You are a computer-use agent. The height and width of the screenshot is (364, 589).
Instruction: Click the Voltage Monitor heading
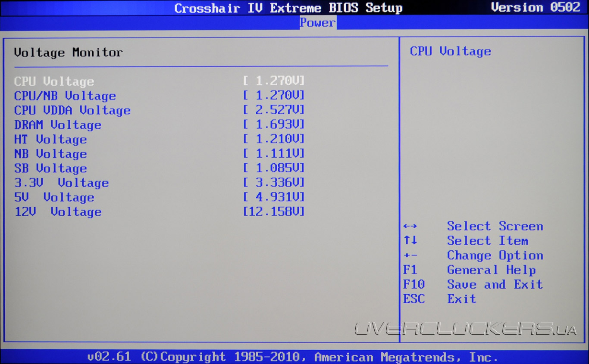pyautogui.click(x=69, y=53)
